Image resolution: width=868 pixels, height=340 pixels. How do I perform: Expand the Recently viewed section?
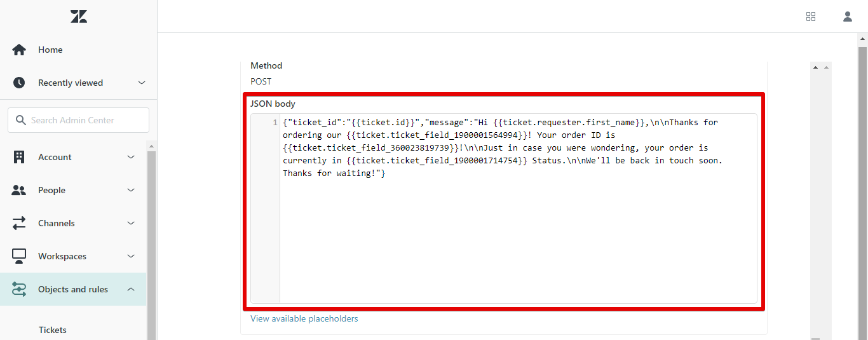142,83
